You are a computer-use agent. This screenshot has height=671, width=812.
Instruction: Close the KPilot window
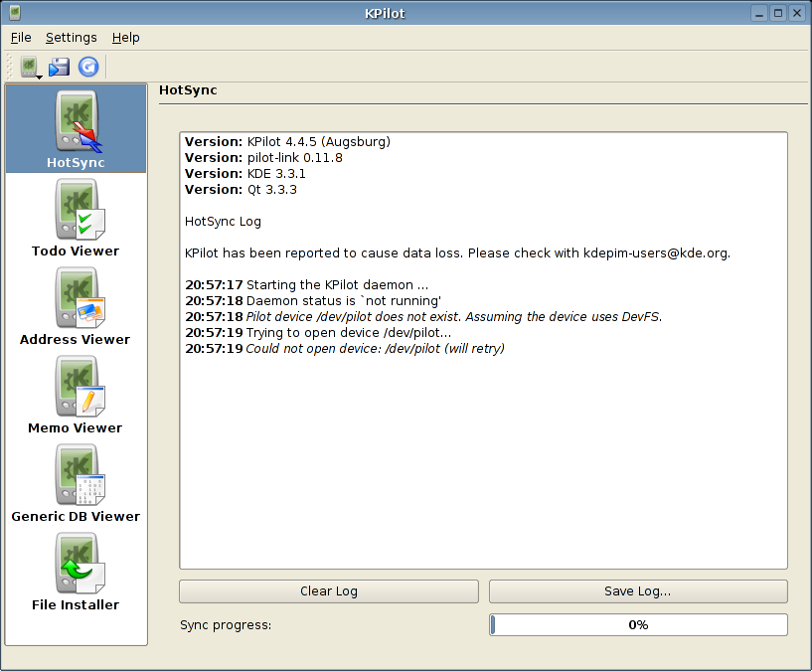pos(797,13)
